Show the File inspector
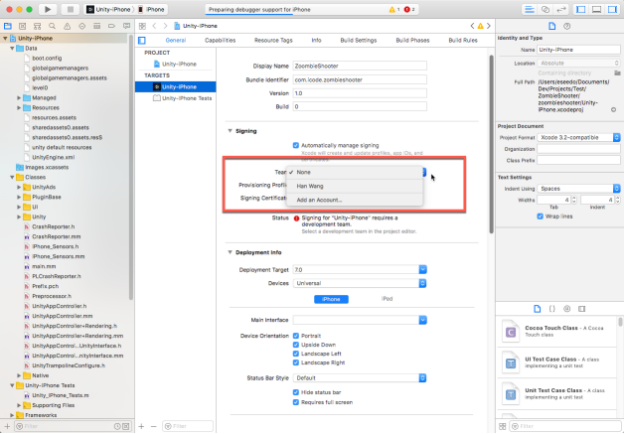Viewport: 624px width, 434px height. (552, 26)
